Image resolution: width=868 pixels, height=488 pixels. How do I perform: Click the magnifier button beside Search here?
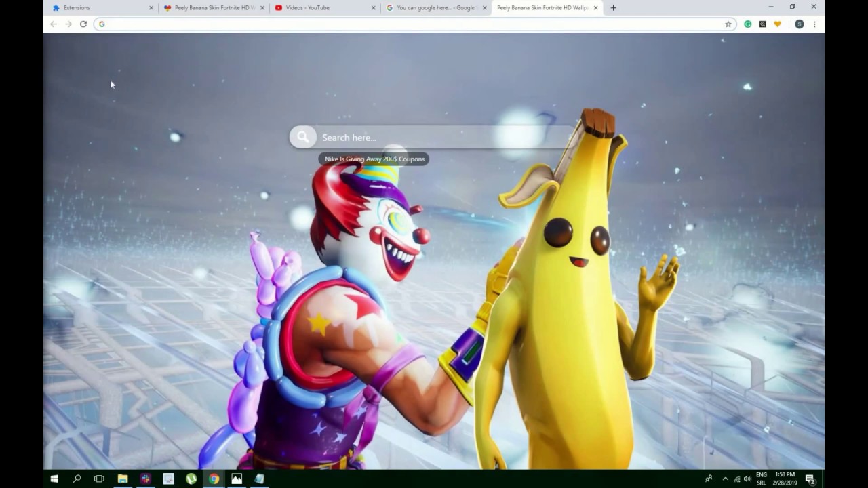click(x=303, y=138)
